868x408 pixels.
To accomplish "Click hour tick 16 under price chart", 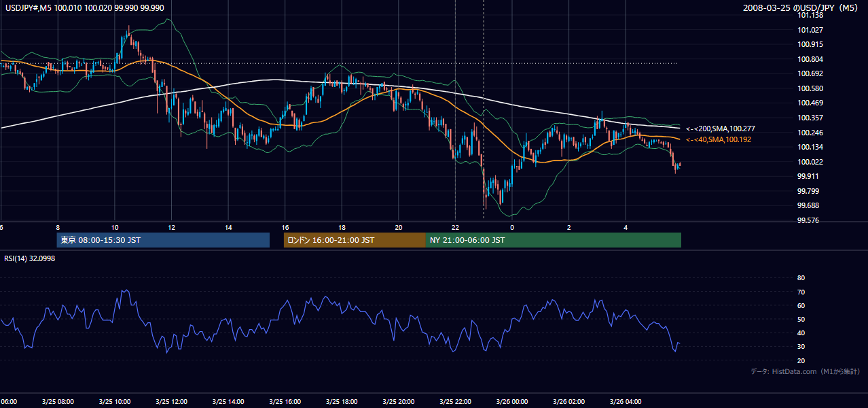I will pos(285,227).
